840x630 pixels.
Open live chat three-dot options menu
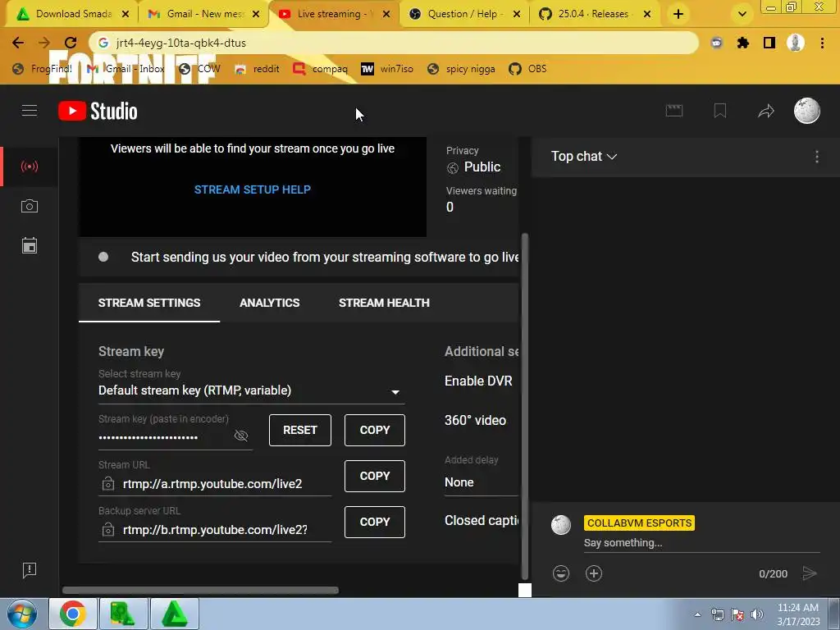[816, 157]
